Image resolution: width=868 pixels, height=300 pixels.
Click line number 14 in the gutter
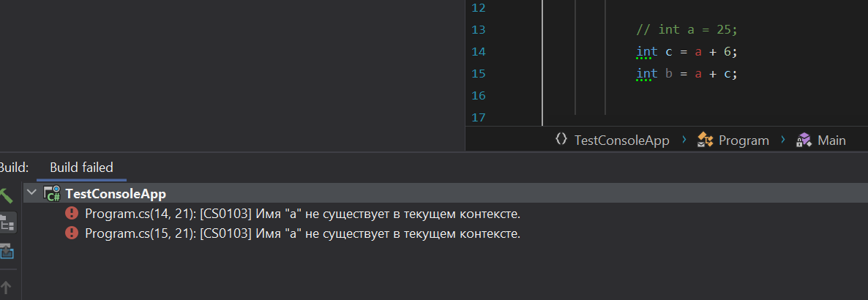(479, 51)
